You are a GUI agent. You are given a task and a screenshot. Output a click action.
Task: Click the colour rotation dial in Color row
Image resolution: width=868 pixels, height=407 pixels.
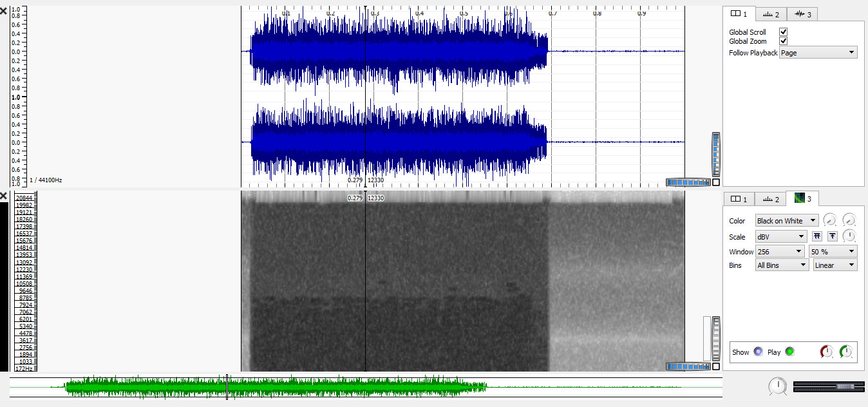coord(849,220)
